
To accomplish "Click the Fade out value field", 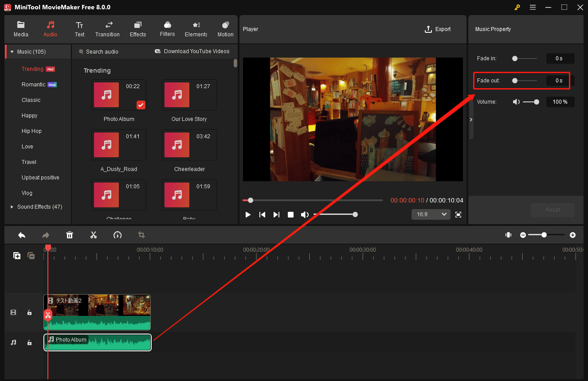I will click(x=560, y=81).
